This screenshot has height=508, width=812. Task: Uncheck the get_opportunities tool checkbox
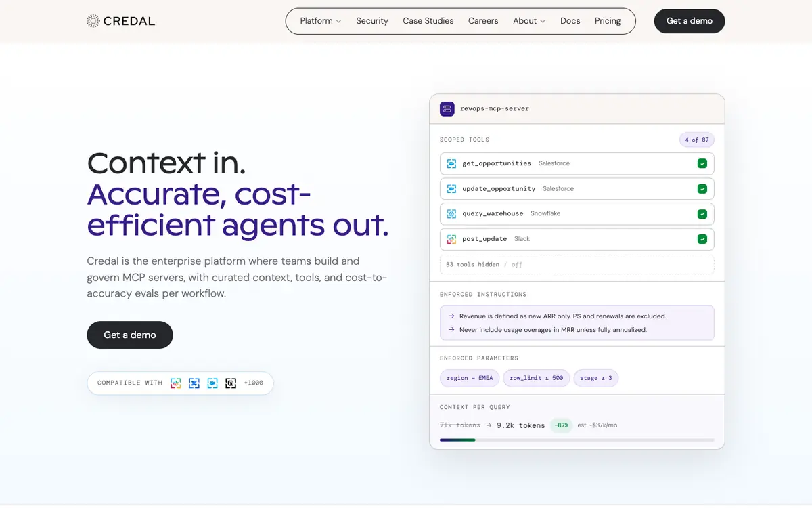702,164
